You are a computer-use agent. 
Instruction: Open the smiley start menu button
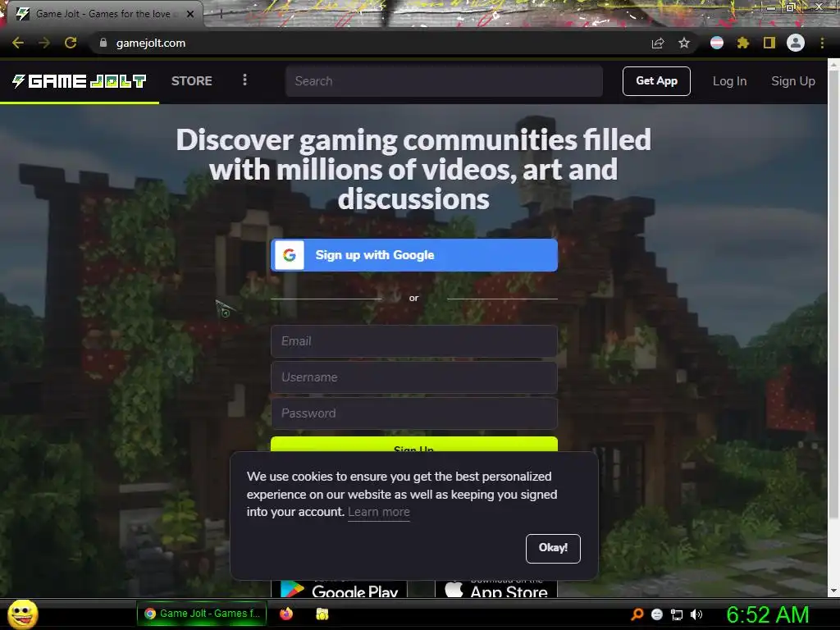(22, 614)
